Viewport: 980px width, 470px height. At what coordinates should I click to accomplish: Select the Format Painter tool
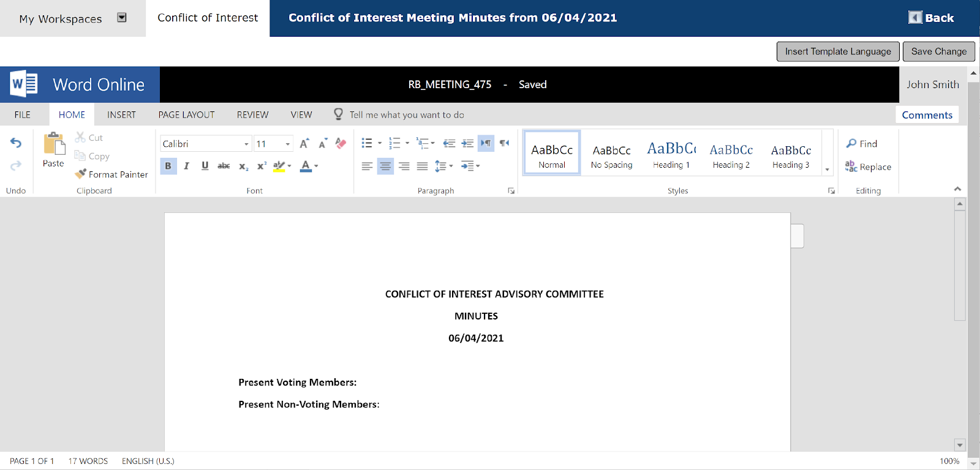tap(111, 174)
